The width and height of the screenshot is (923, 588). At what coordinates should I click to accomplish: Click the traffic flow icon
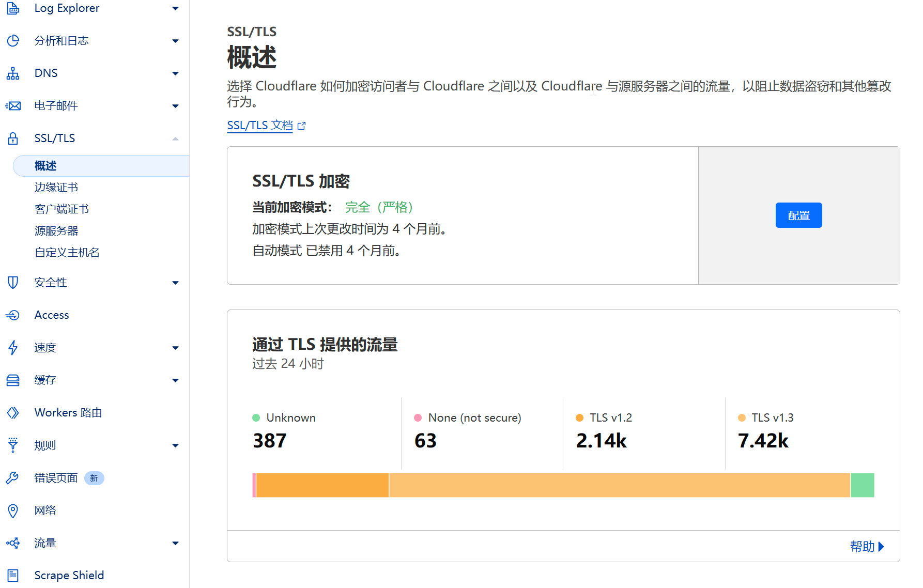pyautogui.click(x=13, y=543)
